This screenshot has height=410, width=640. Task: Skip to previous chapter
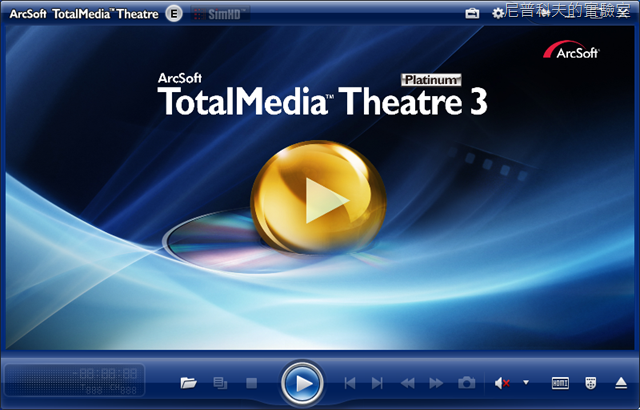click(350, 383)
